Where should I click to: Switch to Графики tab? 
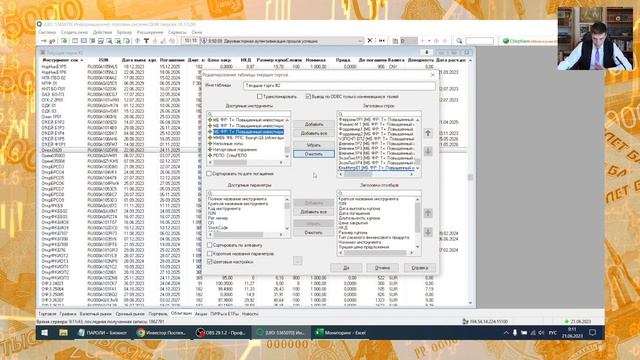click(68, 314)
